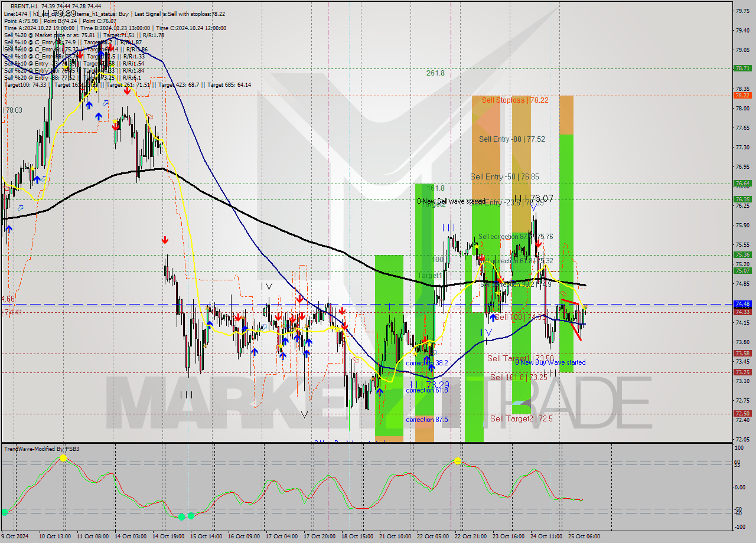Viewport: 756px width, 543px height.
Task: Select the blue 74.48 price tag on the axis
Action: pos(742,303)
